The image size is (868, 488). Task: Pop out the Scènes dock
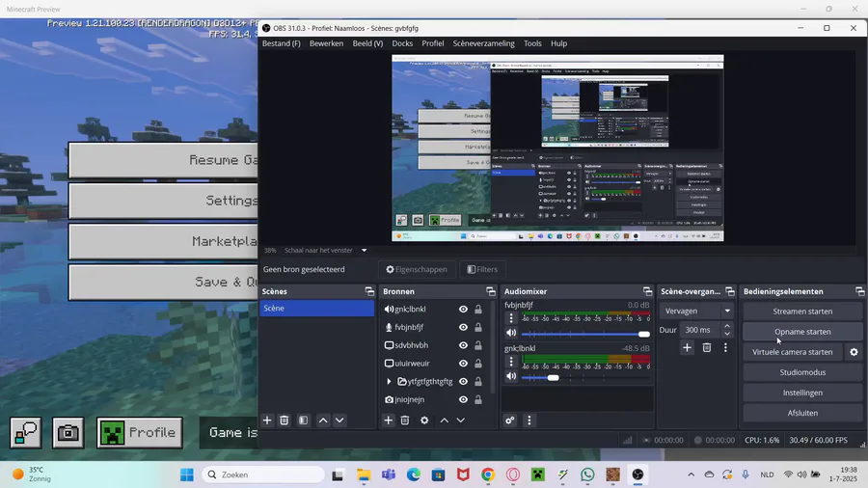tap(369, 291)
